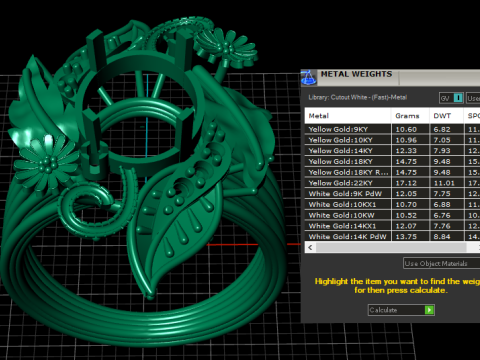Select the Yellow Gold:9KY row
Image resolution: width=480 pixels, height=360 pixels.
point(392,129)
